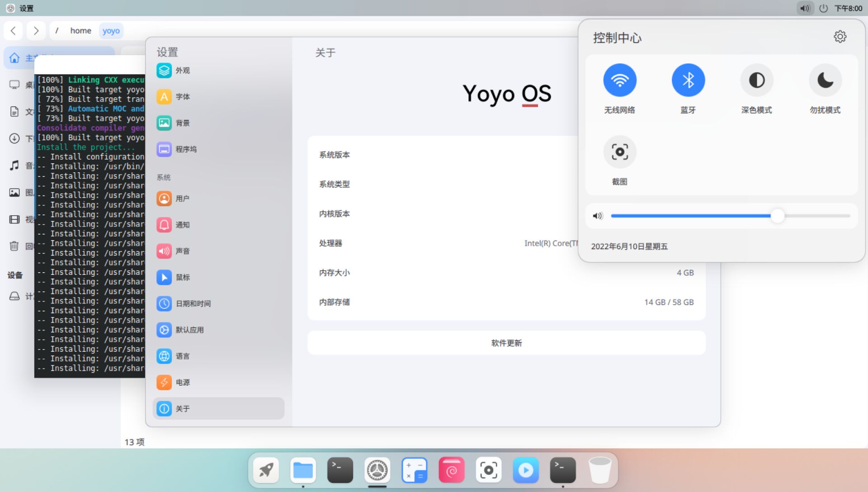Open the 鼠标 settings page

point(183,277)
